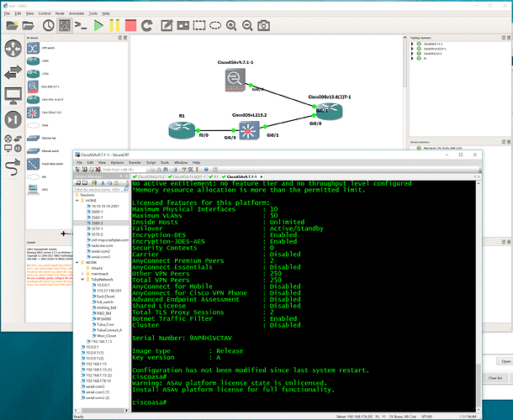Viewport: 513px width, 420px height.
Task: Select the 2600-1 session entry
Action: click(x=98, y=212)
